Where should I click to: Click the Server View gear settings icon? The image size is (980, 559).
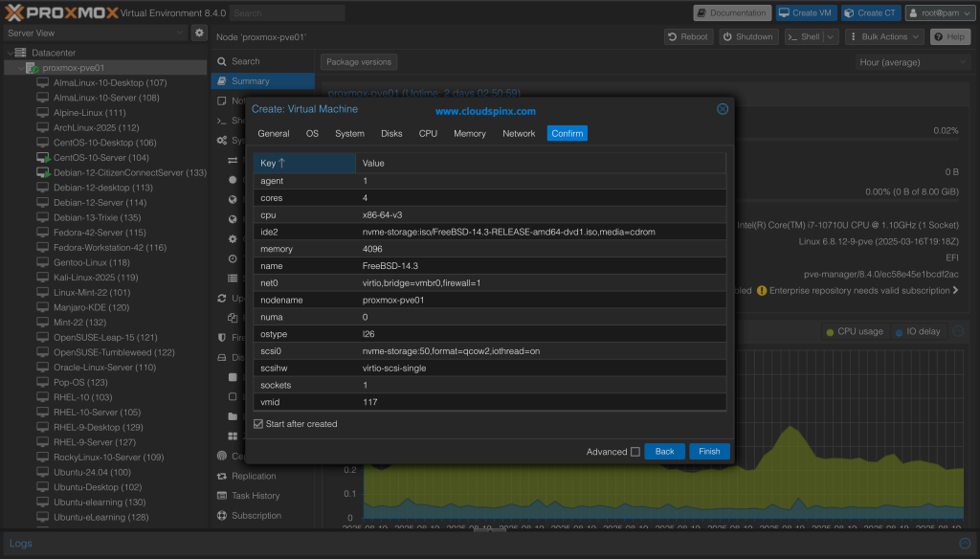[199, 33]
